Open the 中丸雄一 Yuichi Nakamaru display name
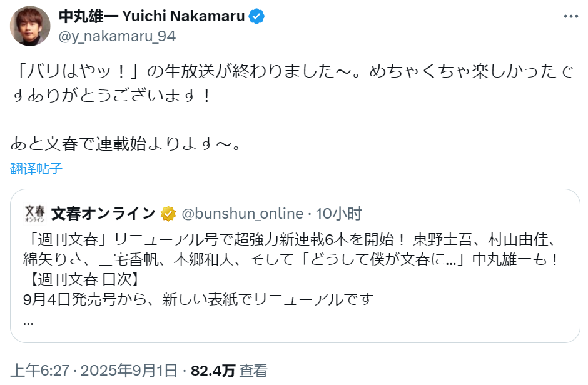 [151, 17]
